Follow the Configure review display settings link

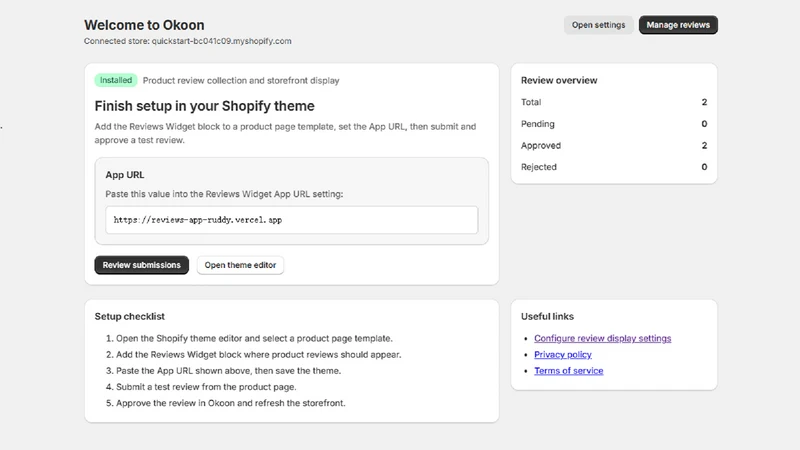pos(603,338)
